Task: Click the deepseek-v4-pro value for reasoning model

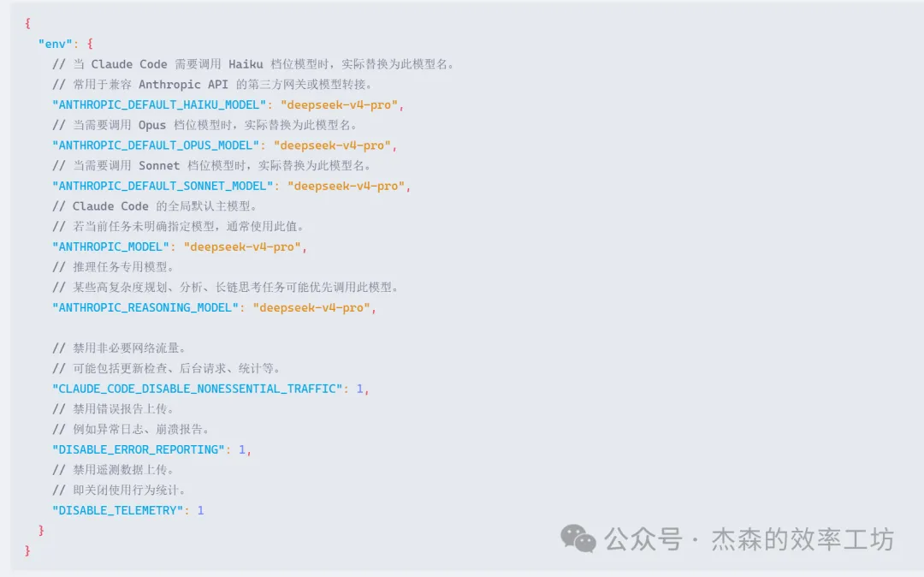Action: pos(311,307)
